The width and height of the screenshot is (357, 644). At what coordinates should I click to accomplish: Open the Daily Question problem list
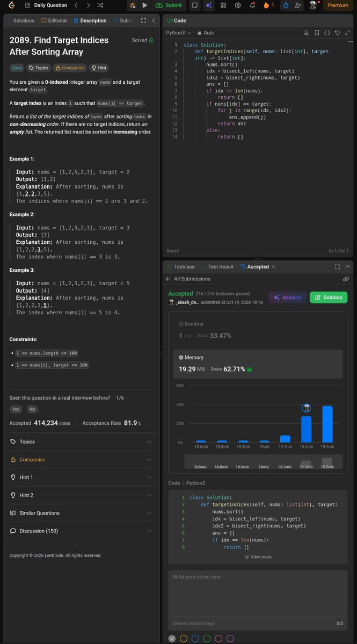coord(46,5)
